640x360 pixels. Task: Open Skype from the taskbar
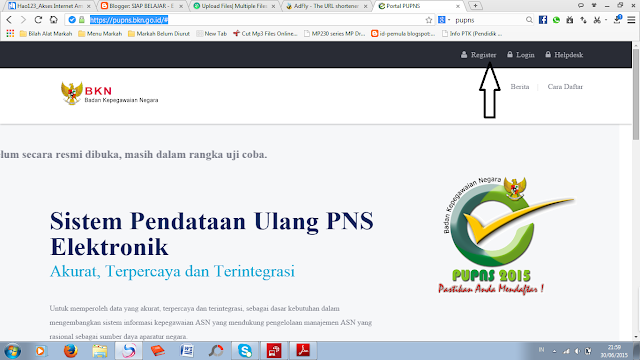coord(245,351)
